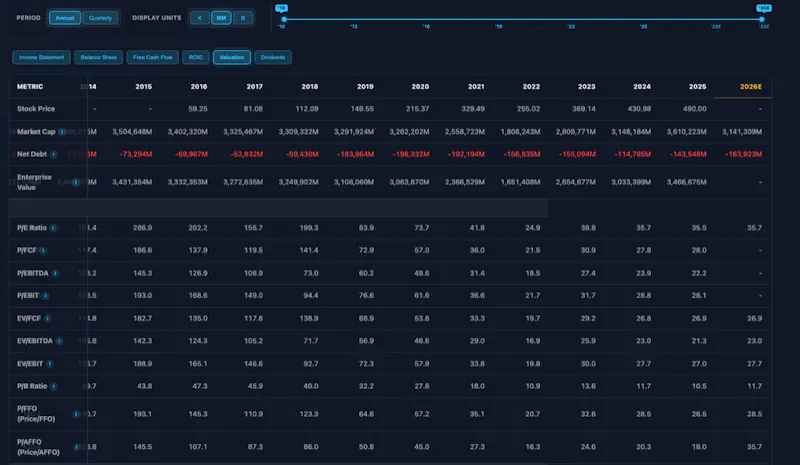Click the '19 tick on year timeline

[498, 27]
